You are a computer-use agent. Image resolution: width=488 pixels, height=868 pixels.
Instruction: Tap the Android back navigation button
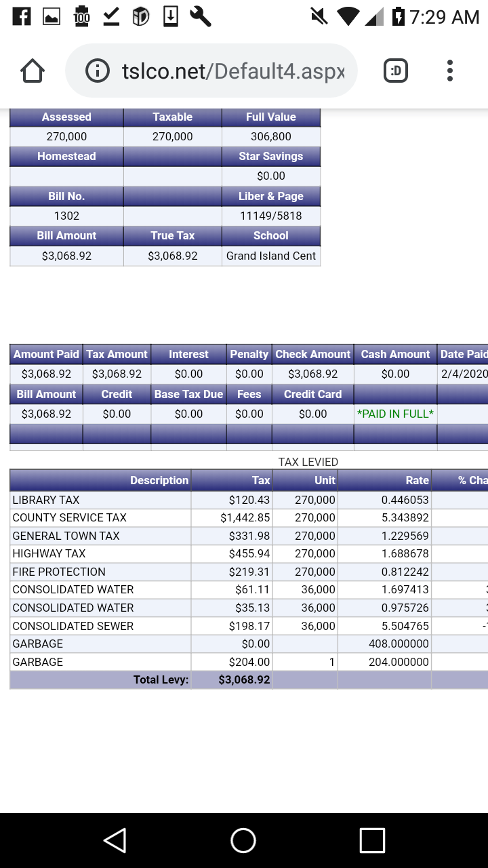coord(115,840)
